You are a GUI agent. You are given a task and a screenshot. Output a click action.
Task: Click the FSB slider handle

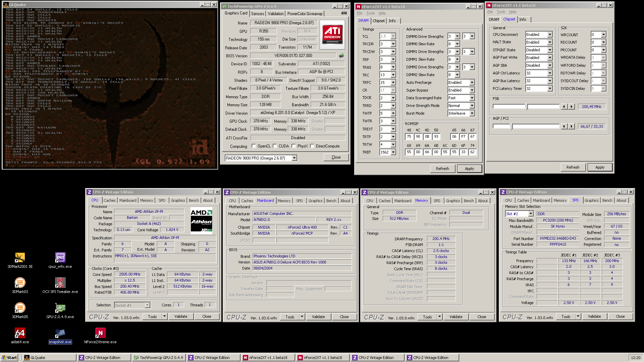click(x=527, y=107)
